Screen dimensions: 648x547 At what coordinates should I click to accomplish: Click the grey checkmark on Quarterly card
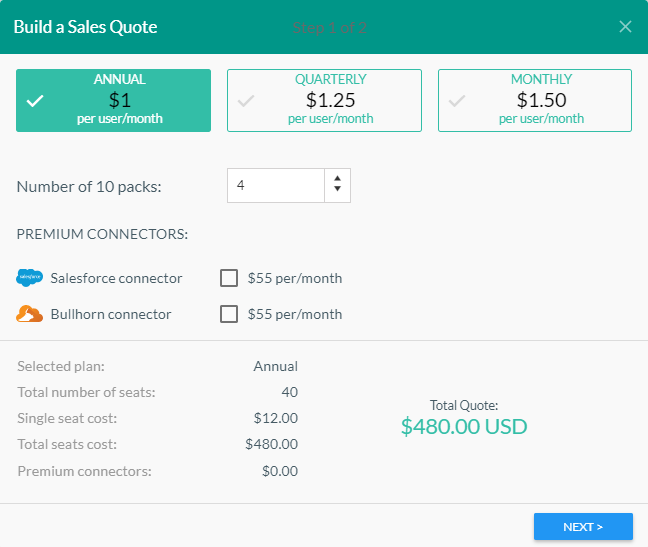(x=246, y=101)
